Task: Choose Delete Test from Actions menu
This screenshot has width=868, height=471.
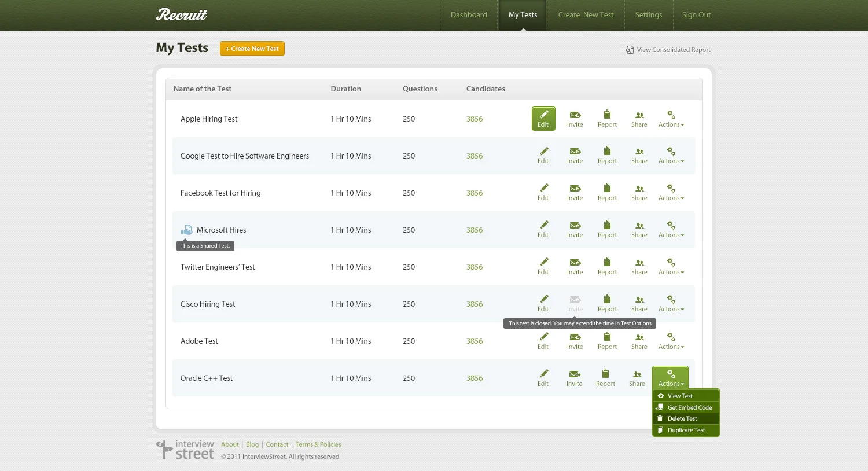Action: tap(686, 418)
